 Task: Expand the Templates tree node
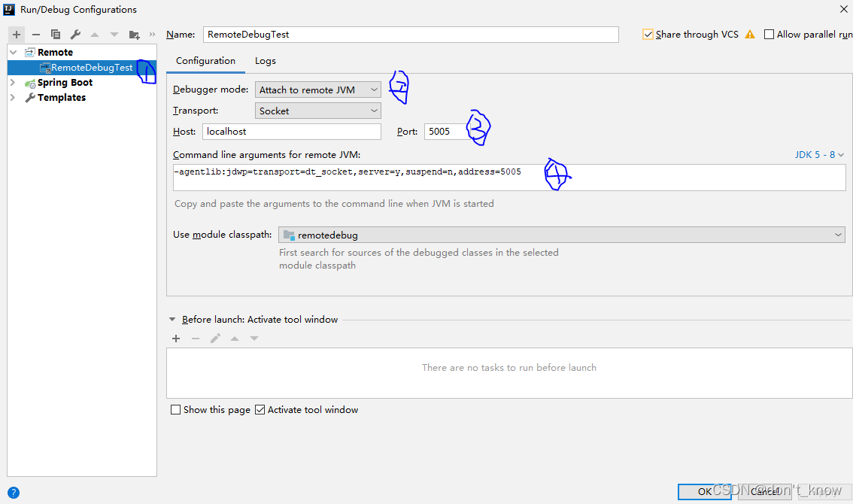[13, 98]
